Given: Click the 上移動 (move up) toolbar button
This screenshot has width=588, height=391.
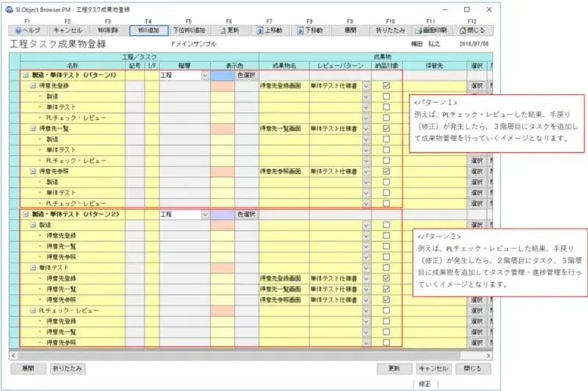Looking at the screenshot, I should 270,31.
